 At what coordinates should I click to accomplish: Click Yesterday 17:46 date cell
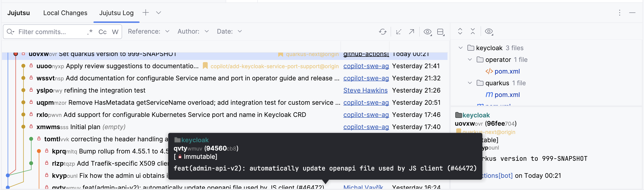point(416,115)
